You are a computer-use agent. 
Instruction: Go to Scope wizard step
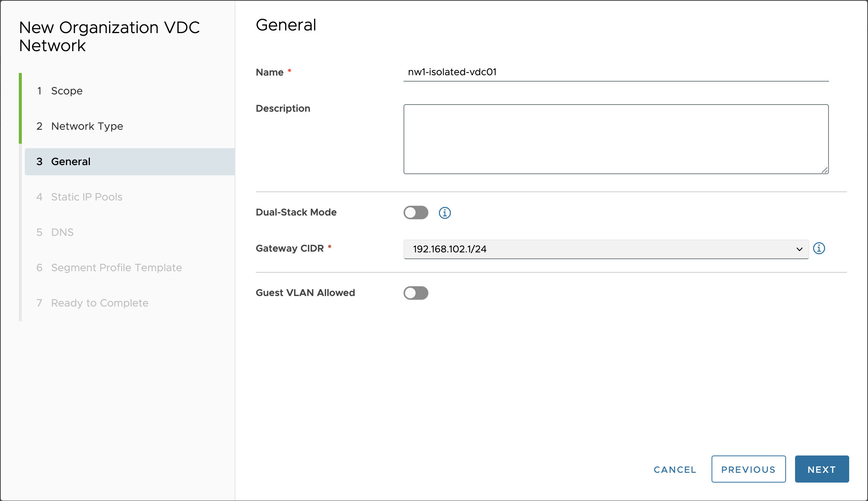pos(67,91)
